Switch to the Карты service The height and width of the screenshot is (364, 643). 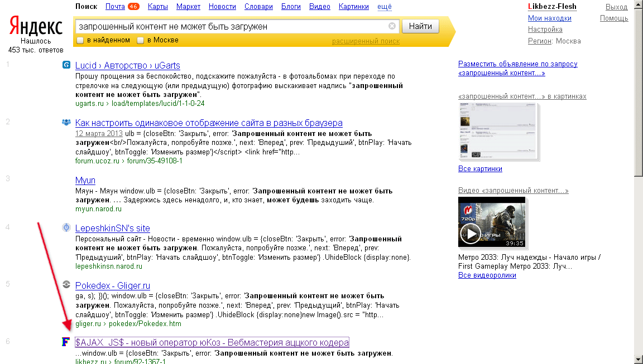click(158, 7)
